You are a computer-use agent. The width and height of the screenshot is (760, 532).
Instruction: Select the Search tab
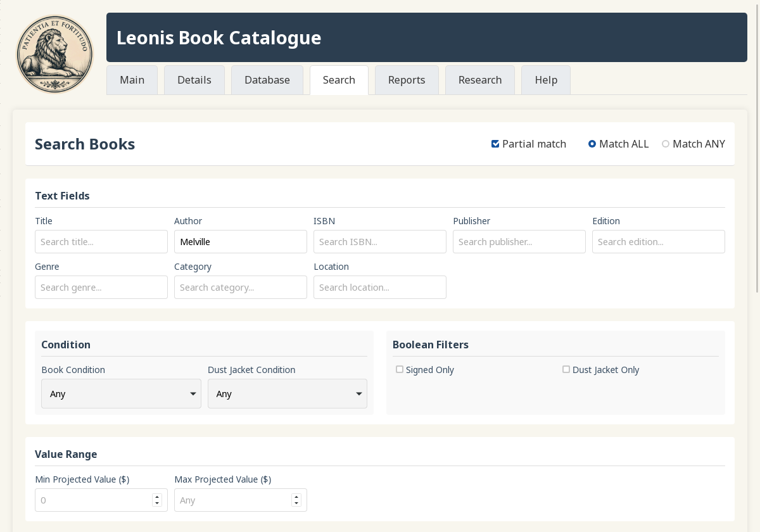point(339,80)
